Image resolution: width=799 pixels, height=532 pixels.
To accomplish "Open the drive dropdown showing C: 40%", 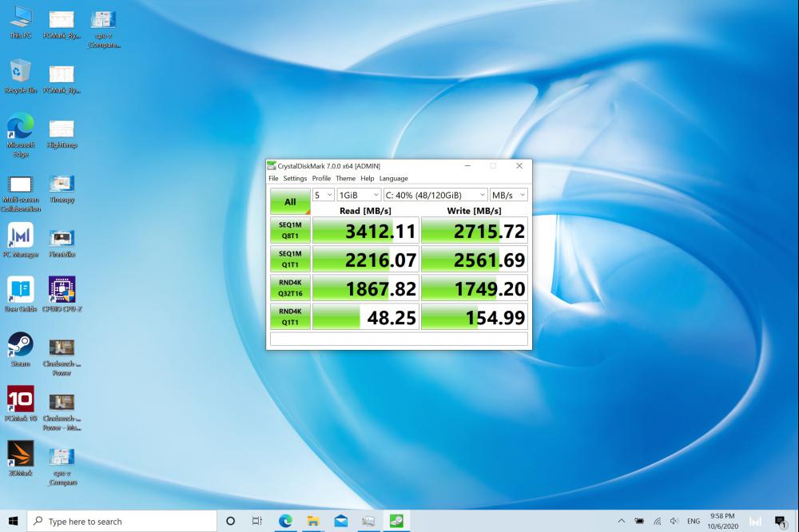I will click(x=435, y=195).
